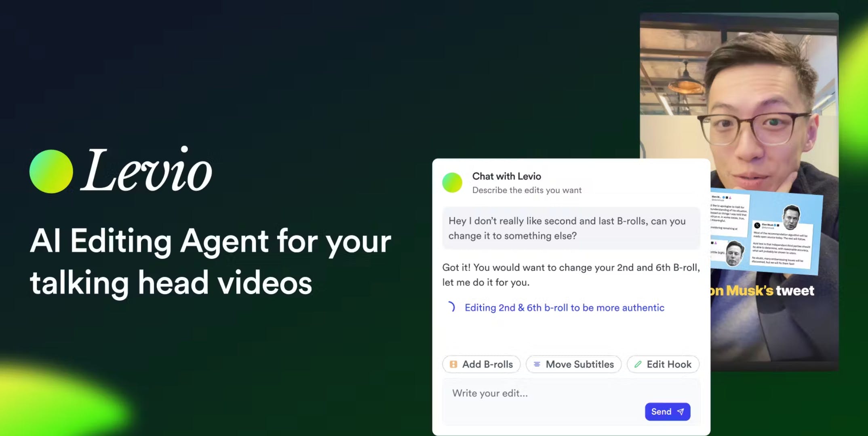Select the Edit Hook button
The width and height of the screenshot is (868, 436).
coord(663,364)
